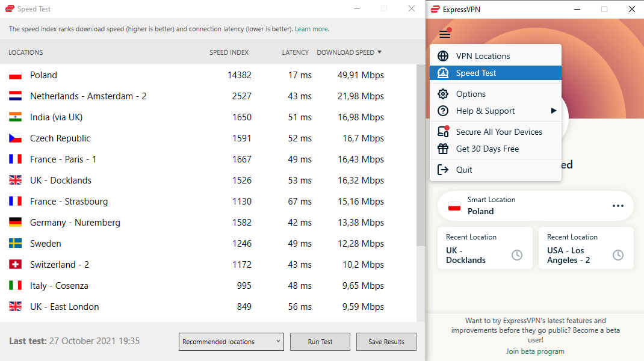
Task: Open the ExpressVPN hamburger menu
Action: (x=445, y=34)
